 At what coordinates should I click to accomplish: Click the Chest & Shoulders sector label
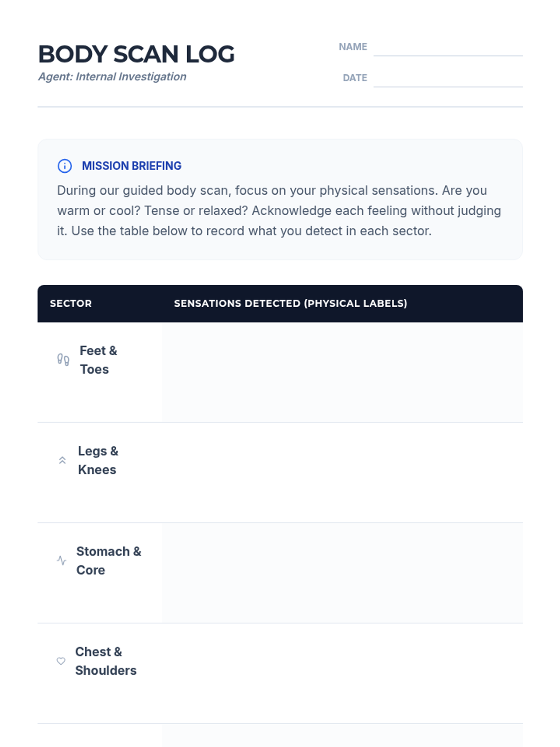tap(105, 661)
